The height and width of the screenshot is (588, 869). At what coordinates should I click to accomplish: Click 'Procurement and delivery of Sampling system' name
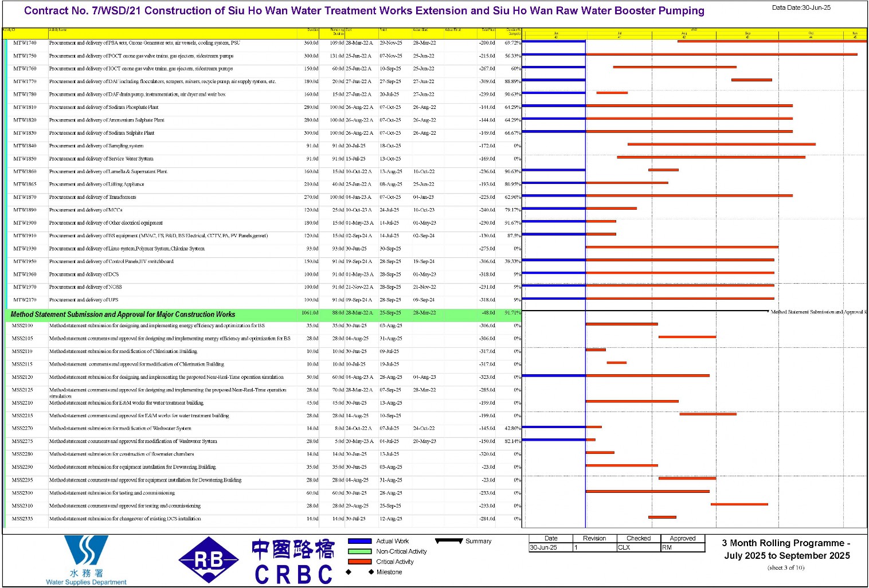coord(96,146)
